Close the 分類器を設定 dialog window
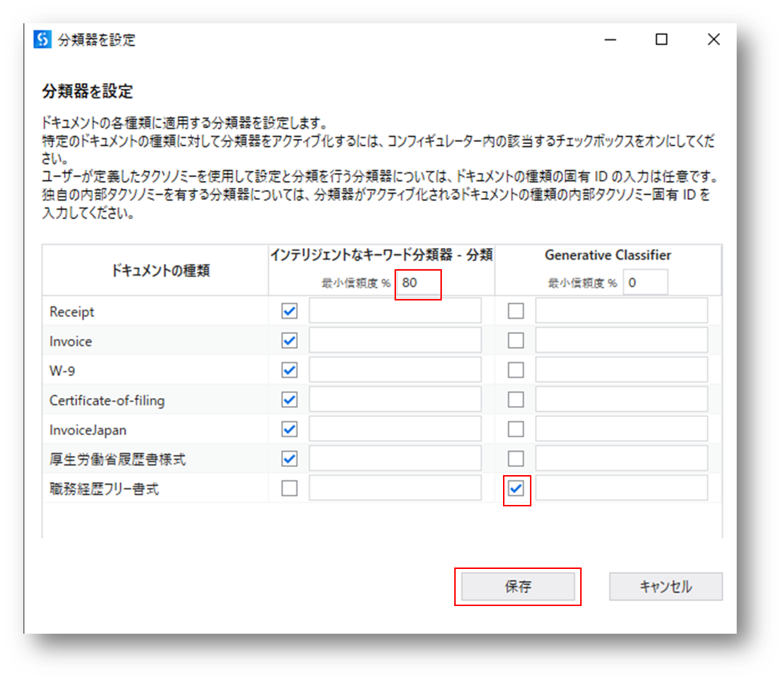Screen dimensions: 784x681 click(713, 39)
